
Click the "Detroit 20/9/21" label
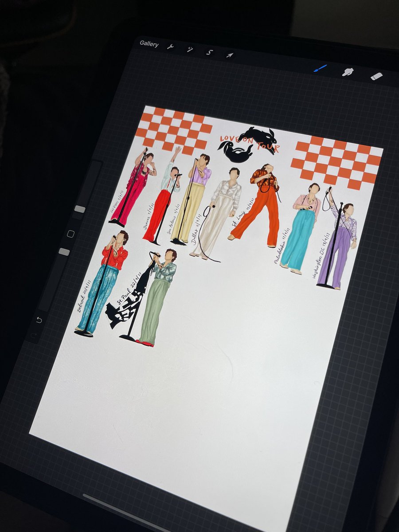[84, 295]
